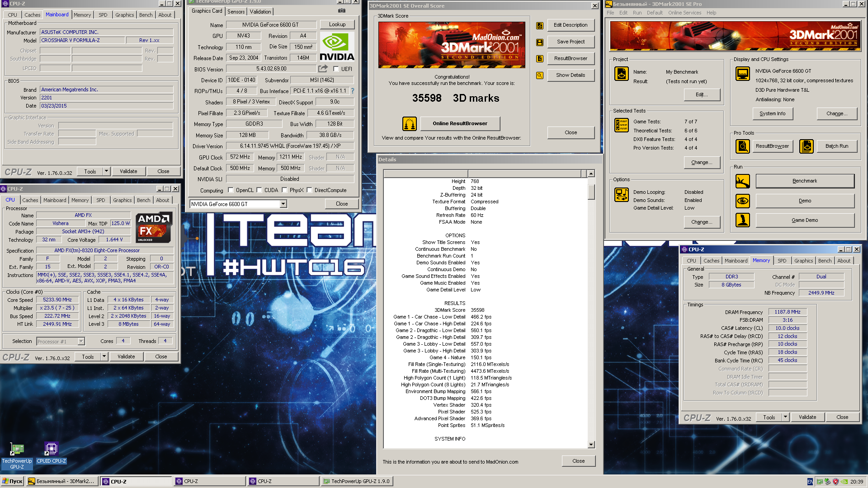Click the Details list scroll down arrow
868x488 pixels.
591,445
